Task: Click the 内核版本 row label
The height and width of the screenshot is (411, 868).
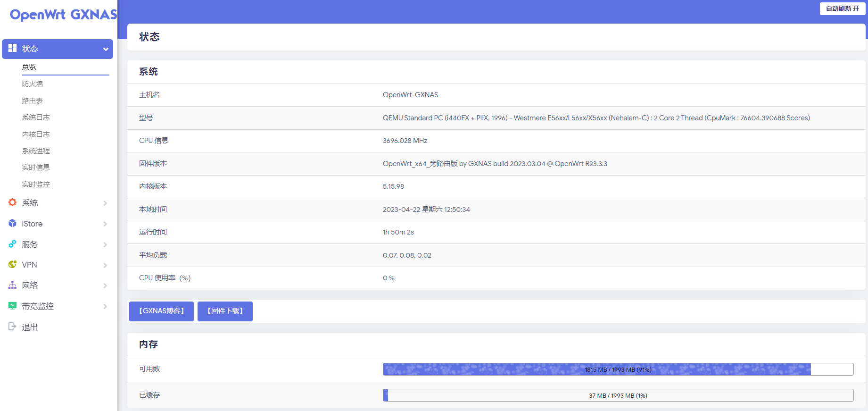Action: click(x=153, y=186)
